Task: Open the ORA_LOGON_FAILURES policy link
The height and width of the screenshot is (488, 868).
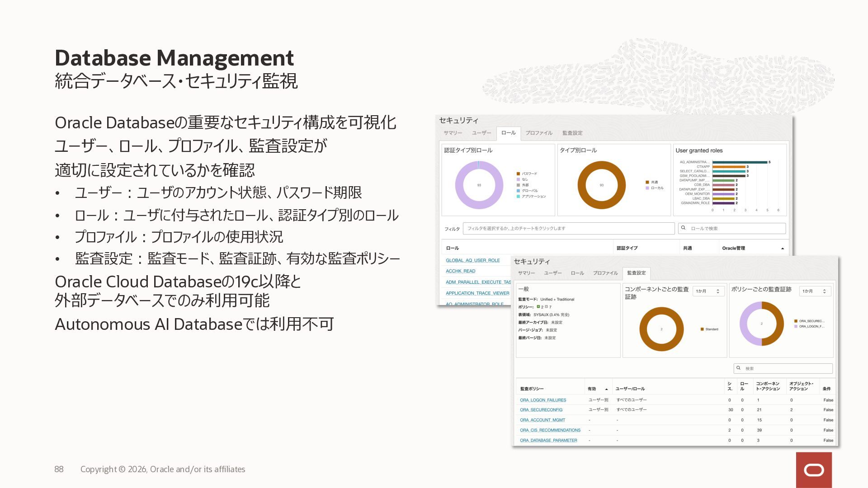Action: click(x=542, y=400)
